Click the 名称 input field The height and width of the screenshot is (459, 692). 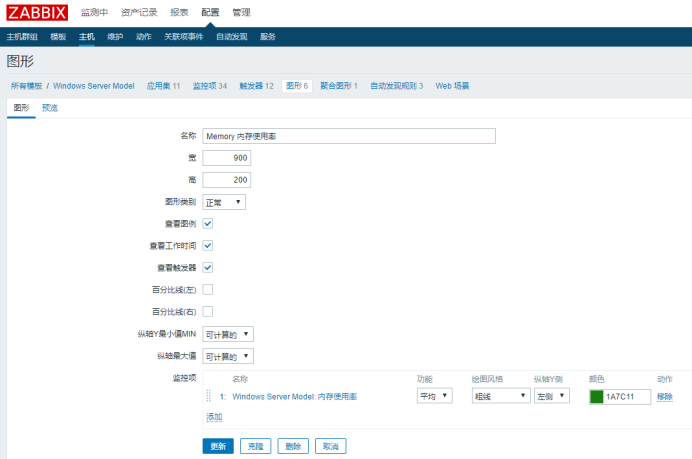pyautogui.click(x=349, y=136)
